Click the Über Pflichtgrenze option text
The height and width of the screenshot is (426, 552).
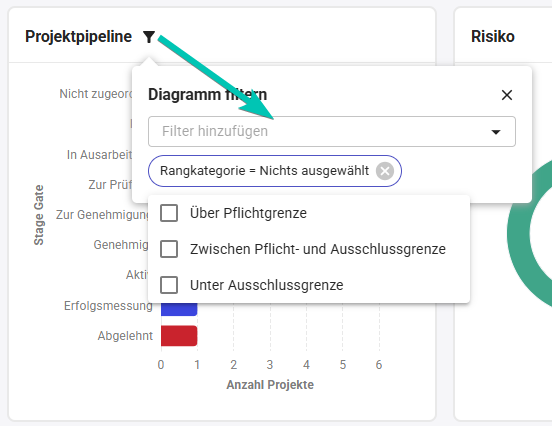248,213
